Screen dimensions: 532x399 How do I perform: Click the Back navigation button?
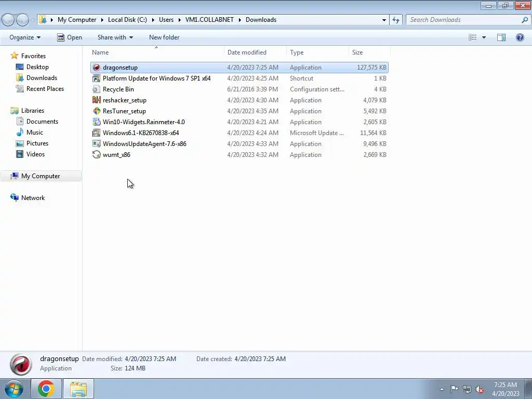(x=8, y=20)
